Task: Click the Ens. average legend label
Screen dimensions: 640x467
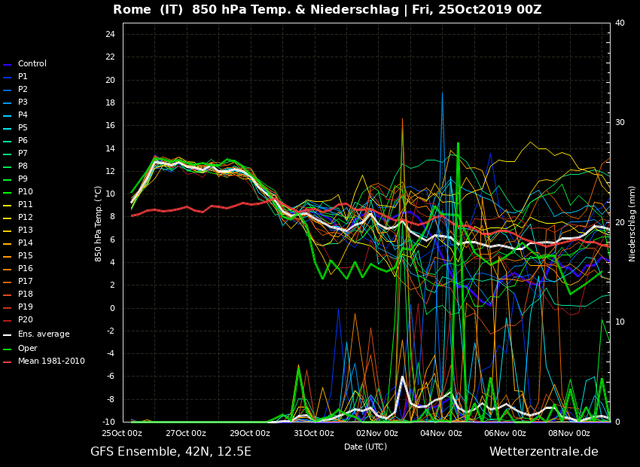Action: (44, 334)
